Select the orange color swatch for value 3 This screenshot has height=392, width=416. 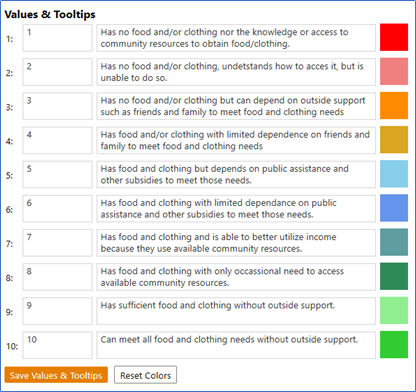(x=394, y=106)
